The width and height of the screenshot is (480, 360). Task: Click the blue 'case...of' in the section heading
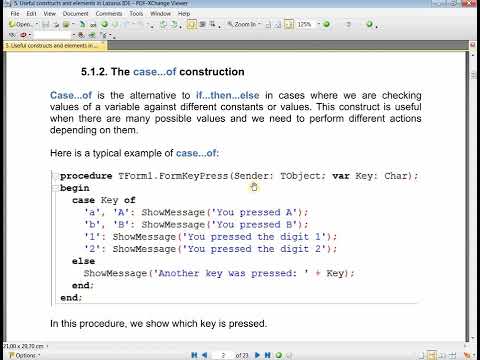[x=155, y=72]
